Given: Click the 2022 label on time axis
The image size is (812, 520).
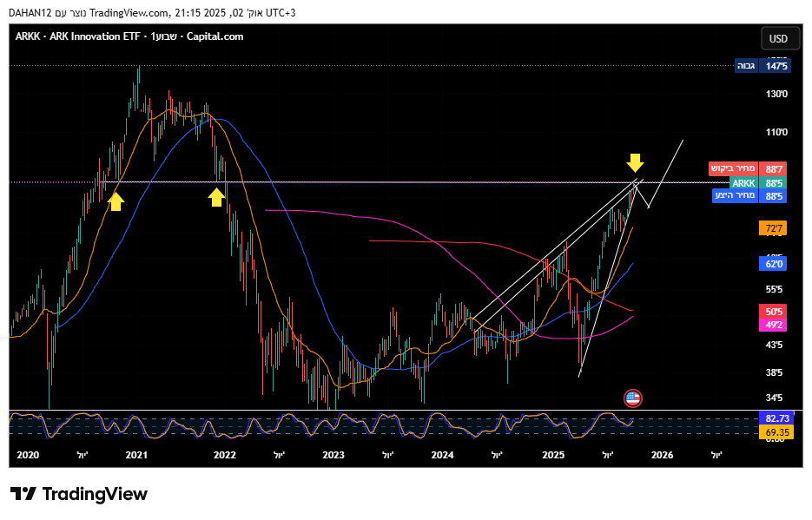Looking at the screenshot, I should pyautogui.click(x=225, y=455).
